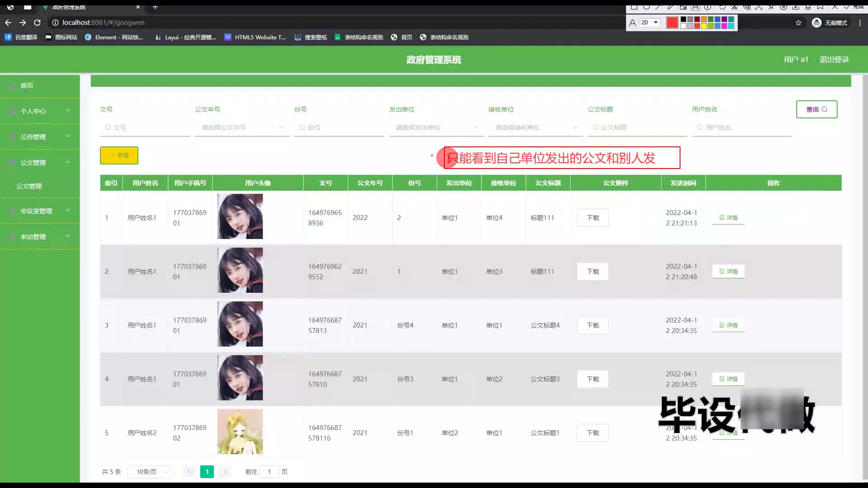Select the 公文管理 submenu item
The height and width of the screenshot is (488, 868).
pos(29,186)
